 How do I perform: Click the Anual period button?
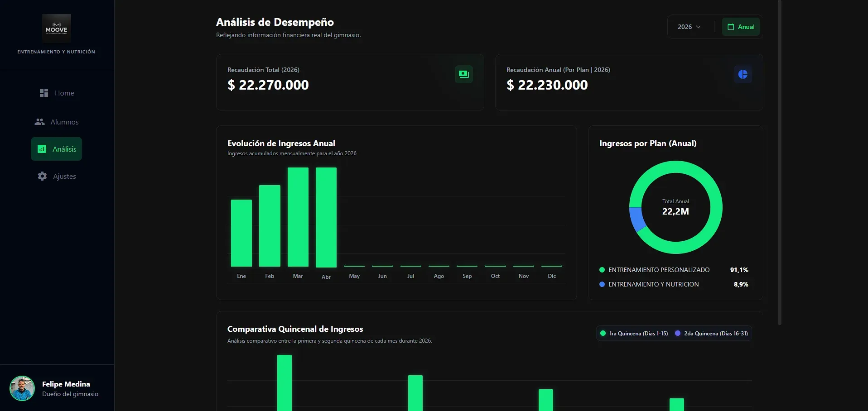[x=741, y=27]
